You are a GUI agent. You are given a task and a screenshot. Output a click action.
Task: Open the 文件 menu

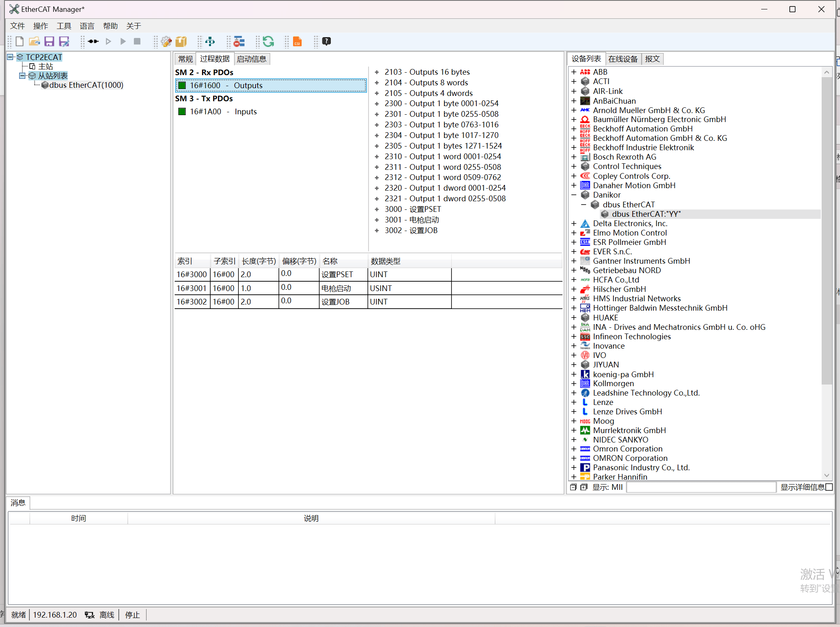click(x=18, y=26)
